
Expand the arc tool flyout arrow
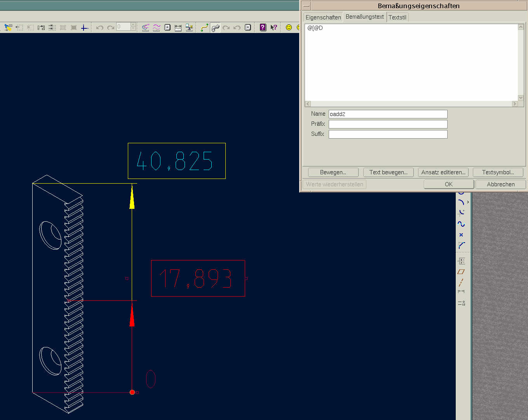468,202
